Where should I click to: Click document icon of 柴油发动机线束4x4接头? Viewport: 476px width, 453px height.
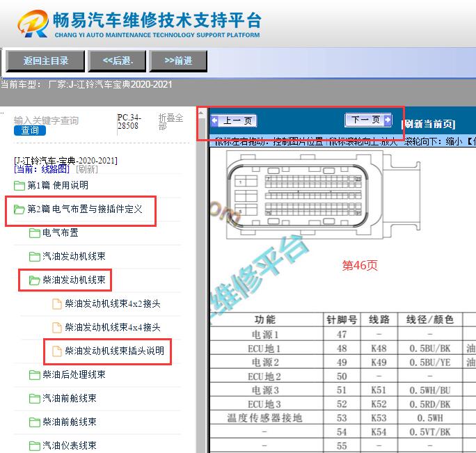(57, 328)
